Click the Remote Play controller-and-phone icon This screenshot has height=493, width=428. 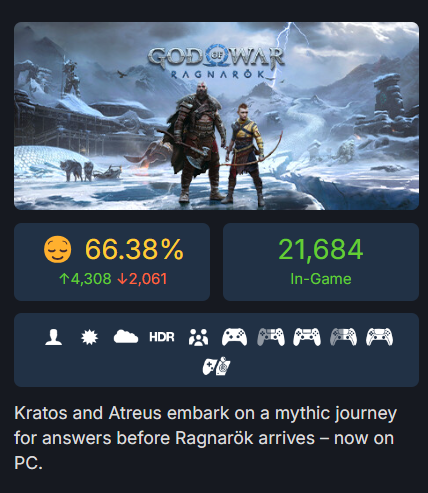[216, 366]
